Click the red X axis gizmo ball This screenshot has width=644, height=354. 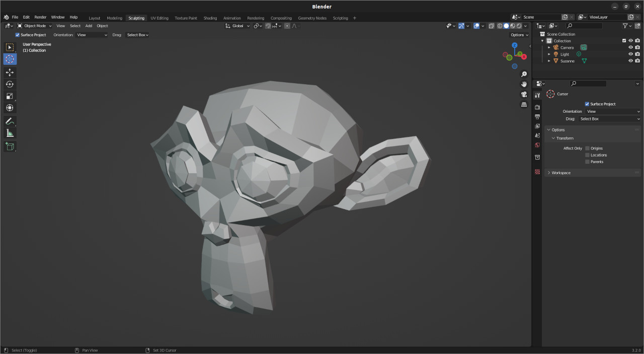pyautogui.click(x=524, y=57)
